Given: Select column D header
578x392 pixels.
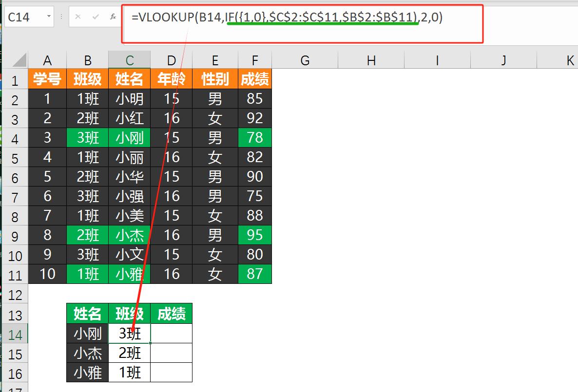Looking at the screenshot, I should 172,60.
